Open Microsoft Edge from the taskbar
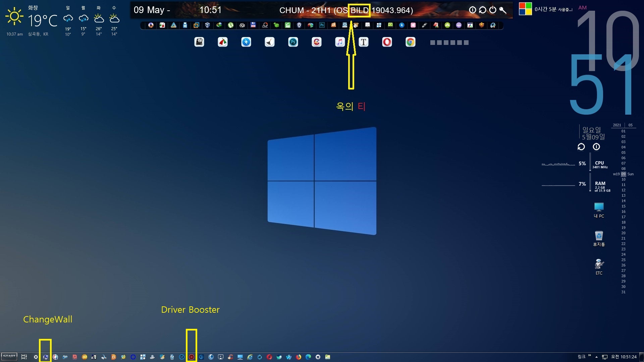This screenshot has height=362, width=644. 308,357
